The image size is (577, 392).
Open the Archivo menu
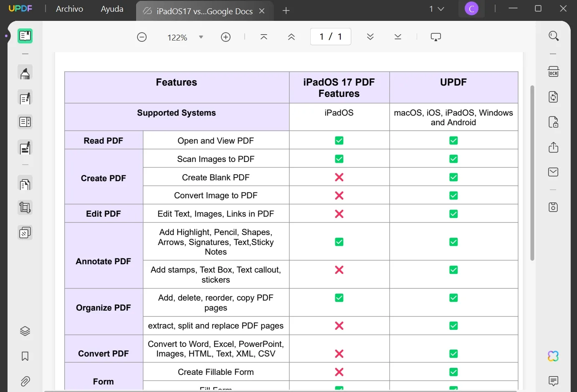[x=69, y=9]
